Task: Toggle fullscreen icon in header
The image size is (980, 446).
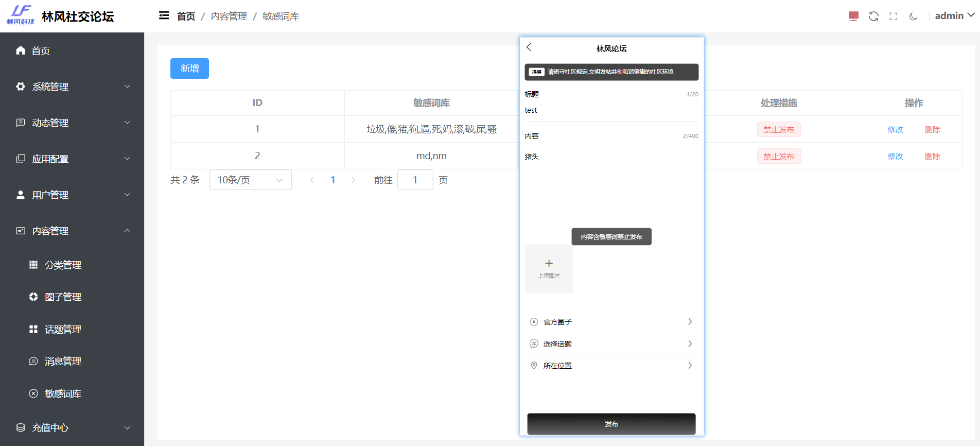Action: tap(894, 16)
